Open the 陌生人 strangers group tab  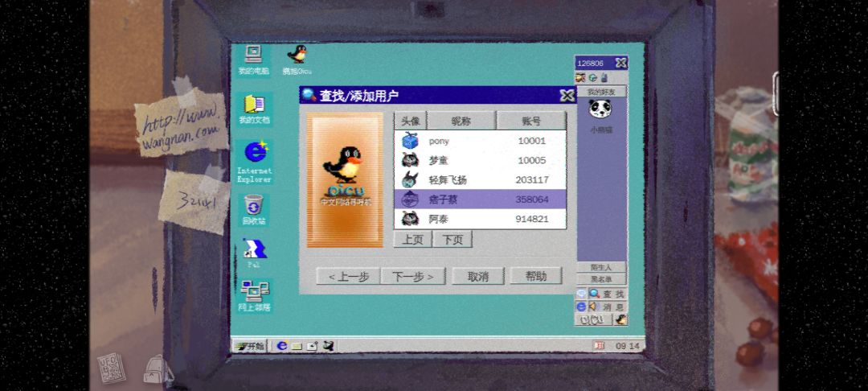click(601, 267)
